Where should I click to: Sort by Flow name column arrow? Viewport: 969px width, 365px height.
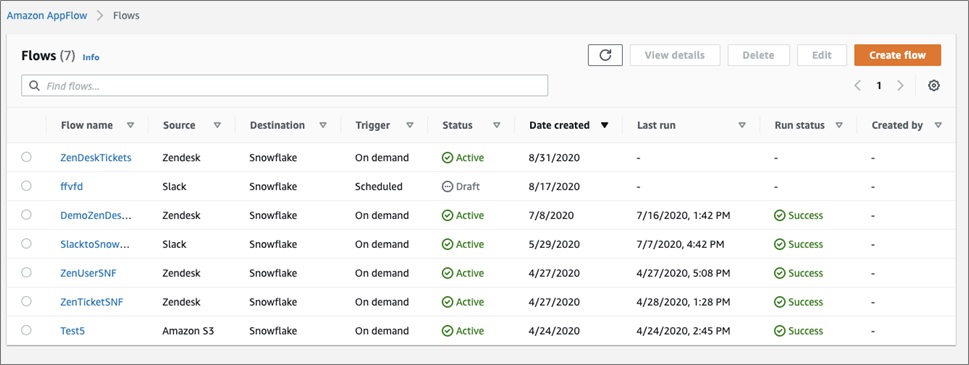click(130, 125)
